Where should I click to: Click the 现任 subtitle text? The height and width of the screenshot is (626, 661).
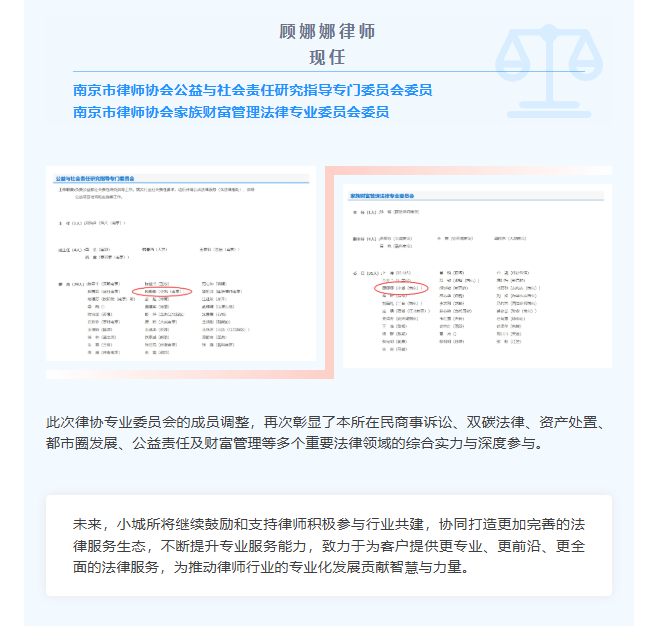pyautogui.click(x=327, y=56)
